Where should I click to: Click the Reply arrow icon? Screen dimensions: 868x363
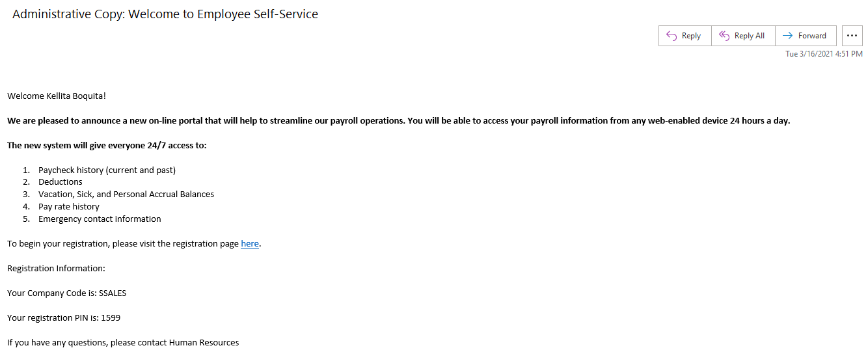click(671, 36)
